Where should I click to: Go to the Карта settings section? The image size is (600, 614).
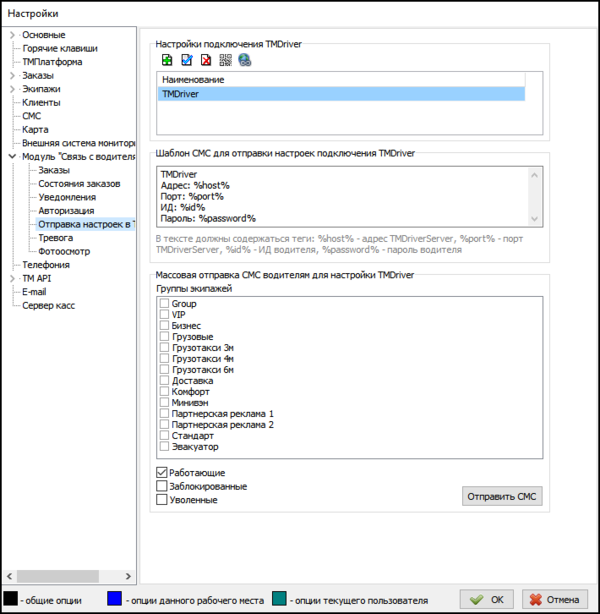pos(35,130)
